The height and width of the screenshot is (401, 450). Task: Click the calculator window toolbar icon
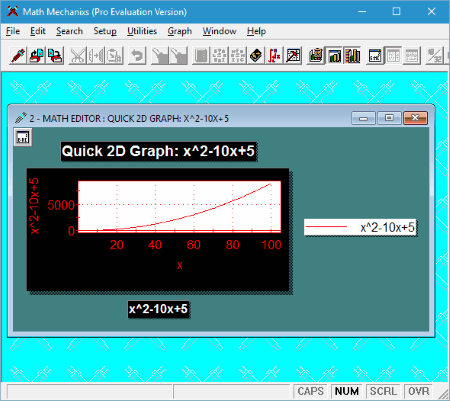tap(375, 56)
